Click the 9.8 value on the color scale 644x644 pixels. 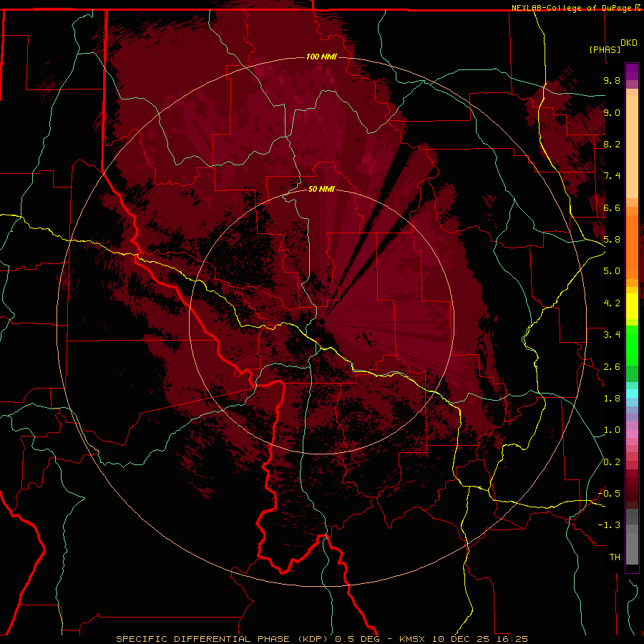612,80
